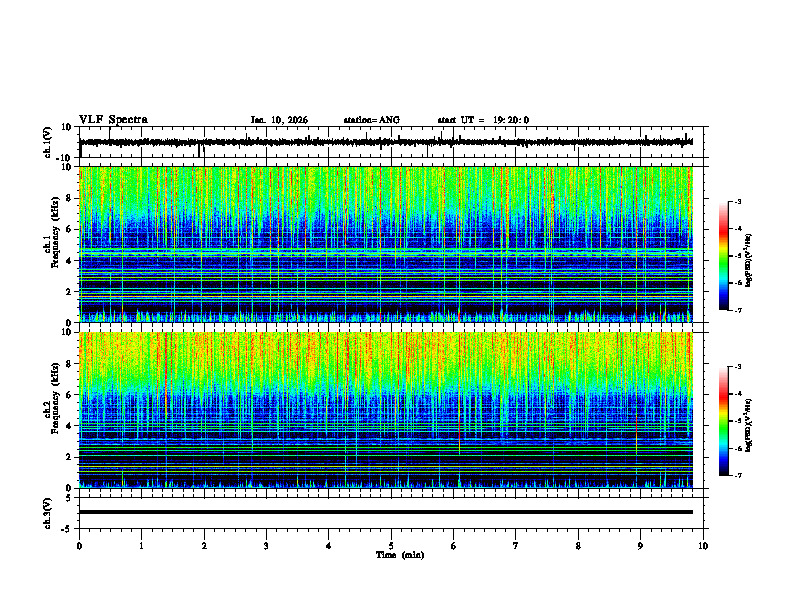792x612 pixels.
Task: Click inside the ch.2 spectrogram panel
Action: (385, 410)
